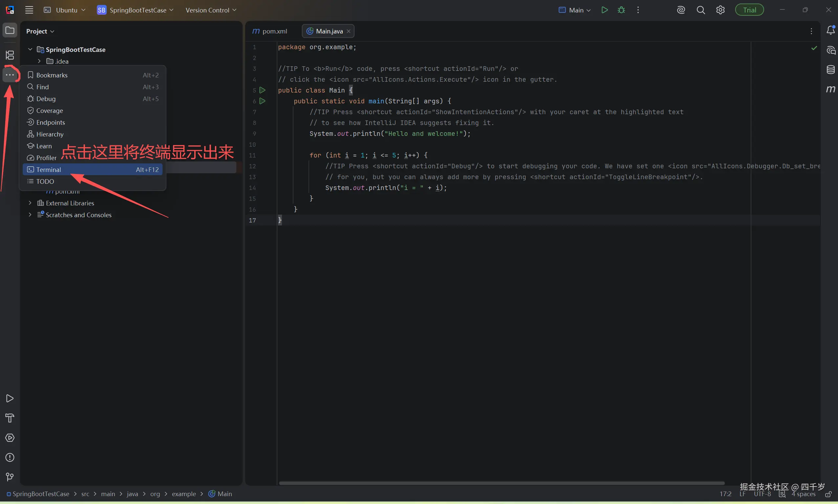Open the Git tool window icon
Screen dimensions: 838x504
click(10, 477)
